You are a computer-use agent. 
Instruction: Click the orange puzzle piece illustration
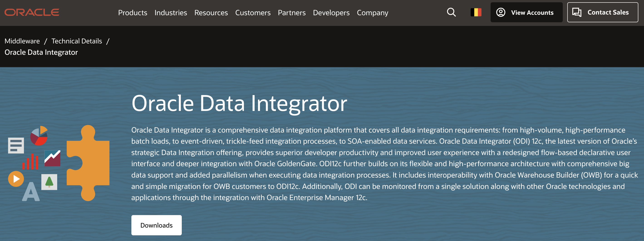(88, 163)
